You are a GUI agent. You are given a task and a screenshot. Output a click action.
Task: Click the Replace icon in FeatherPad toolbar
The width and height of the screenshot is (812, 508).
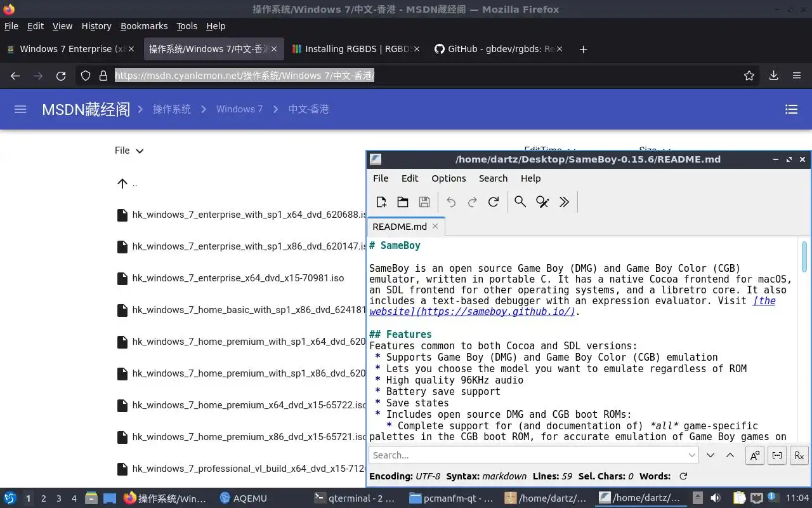click(x=542, y=202)
